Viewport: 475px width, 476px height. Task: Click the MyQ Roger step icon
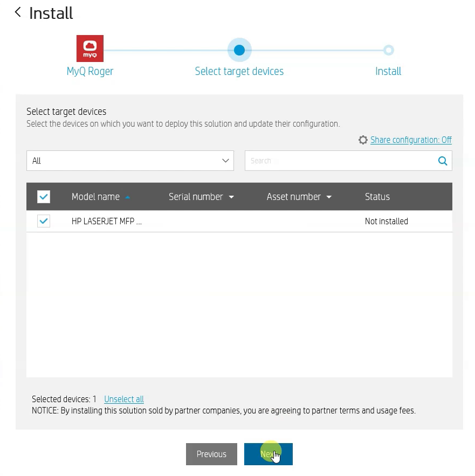pos(90,49)
